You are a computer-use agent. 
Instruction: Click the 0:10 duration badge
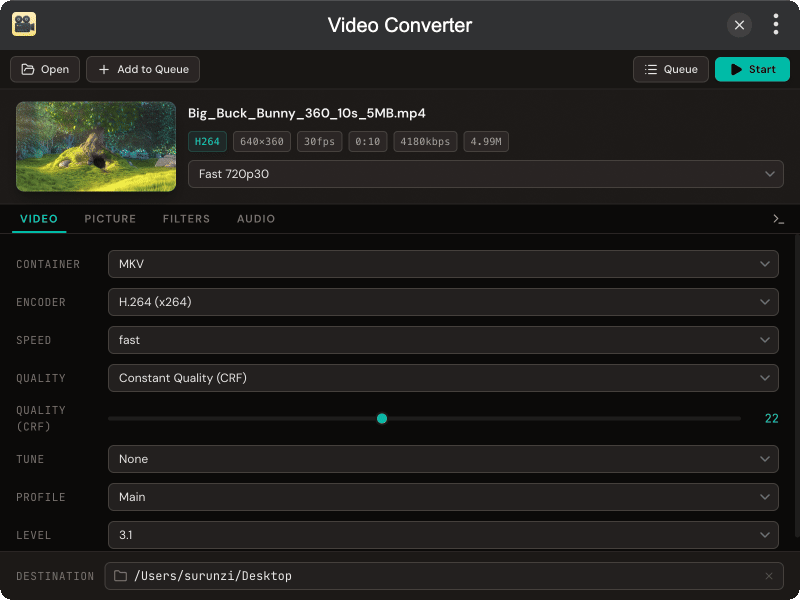click(367, 142)
